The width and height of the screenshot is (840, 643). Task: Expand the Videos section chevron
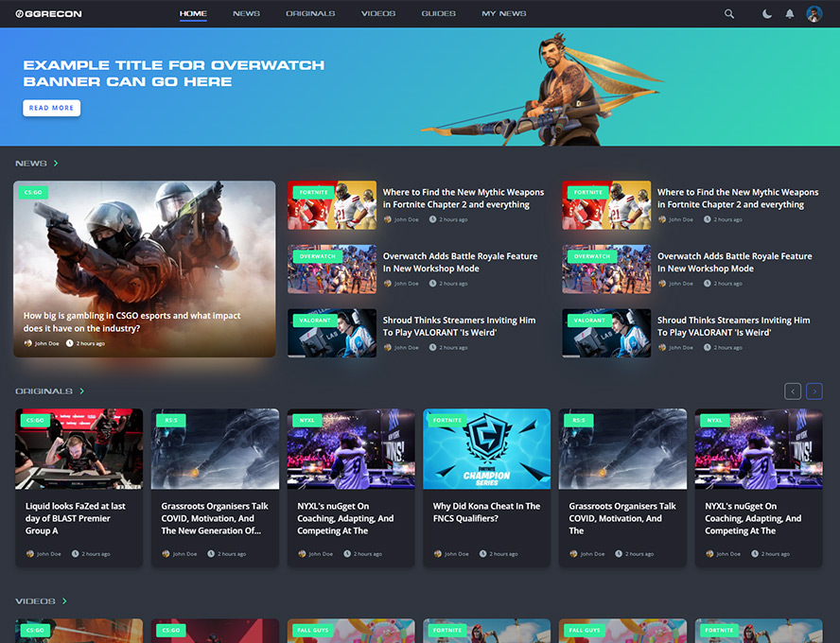tap(64, 601)
